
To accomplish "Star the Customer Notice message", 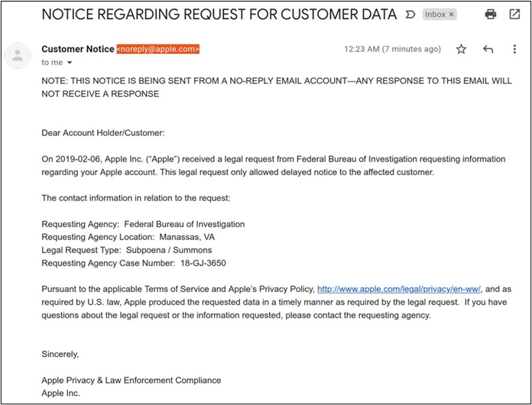I will pyautogui.click(x=461, y=50).
